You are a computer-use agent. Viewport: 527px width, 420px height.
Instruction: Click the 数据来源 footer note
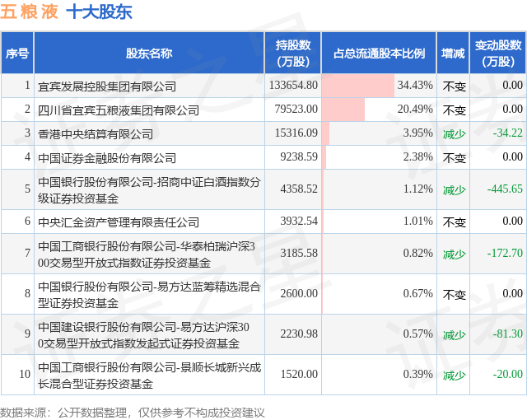click(x=133, y=413)
